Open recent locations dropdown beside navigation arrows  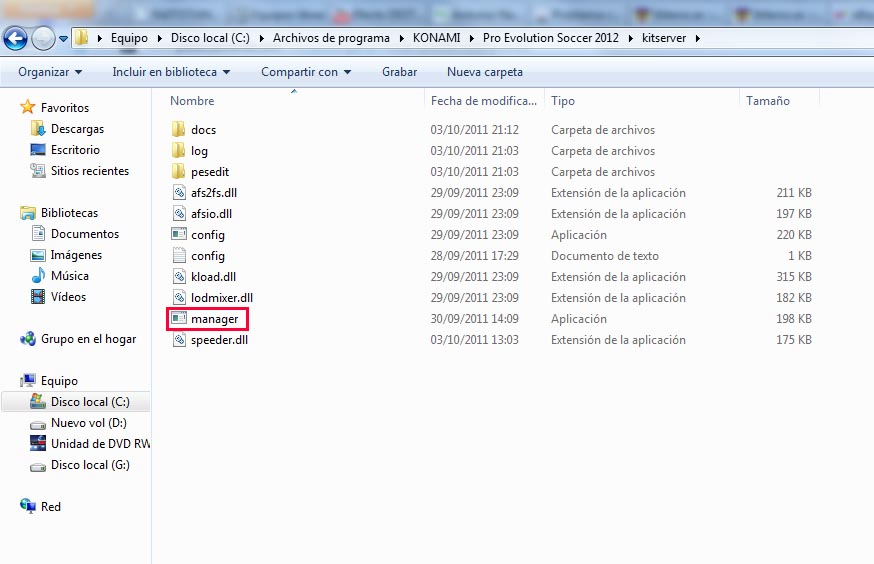point(64,39)
